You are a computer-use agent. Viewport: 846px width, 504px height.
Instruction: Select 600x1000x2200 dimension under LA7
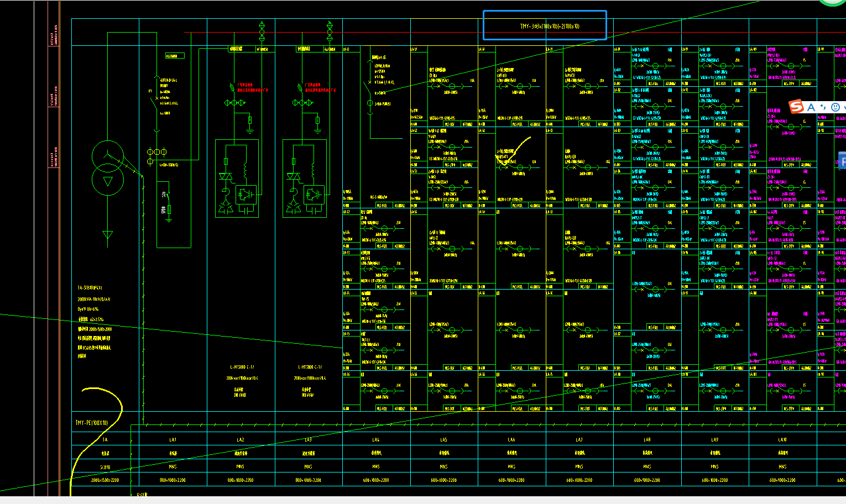579,480
